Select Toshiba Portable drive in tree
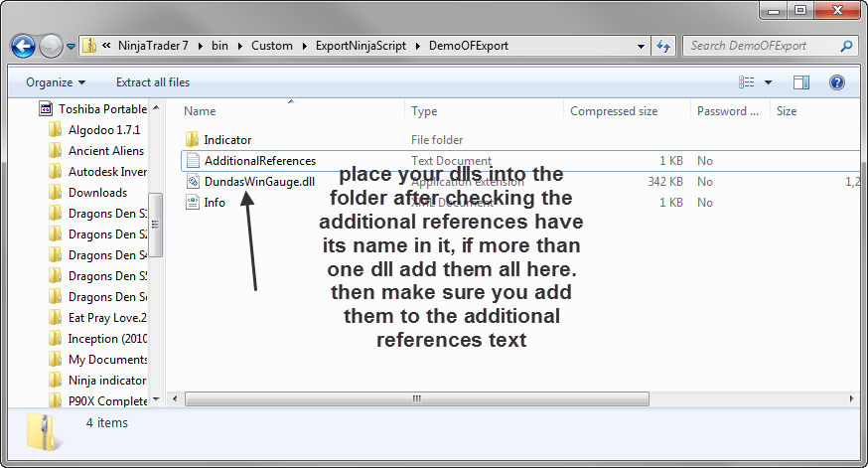 102,108
